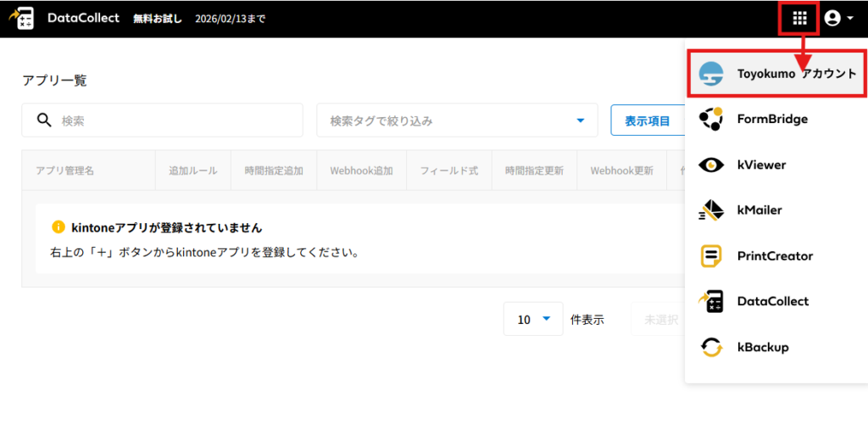This screenshot has width=868, height=424.
Task: Click the kViewer eye icon
Action: pos(710,165)
